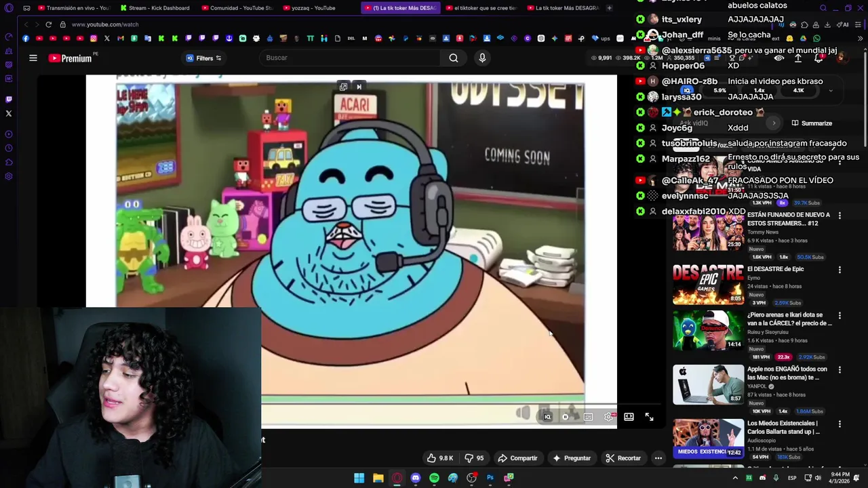
Task: Open OBS Studio from taskbar
Action: pos(472,479)
